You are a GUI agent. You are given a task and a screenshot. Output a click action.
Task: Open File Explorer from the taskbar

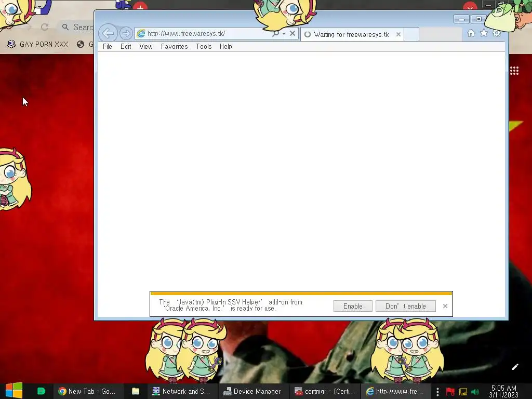tap(136, 391)
